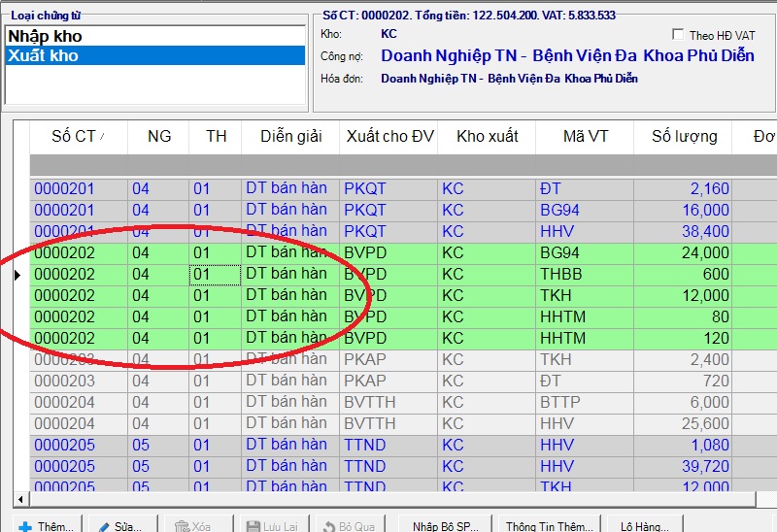Viewport: 777px width, 532px height.
Task: Toggle the Theo HĐ VAT checkbox
Action: coord(677,34)
